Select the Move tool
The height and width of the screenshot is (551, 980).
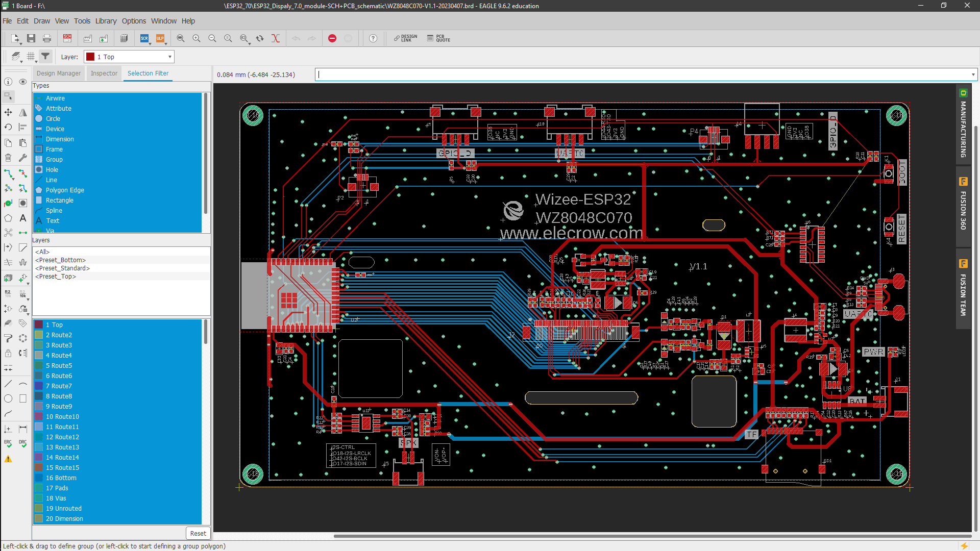[x=8, y=112]
